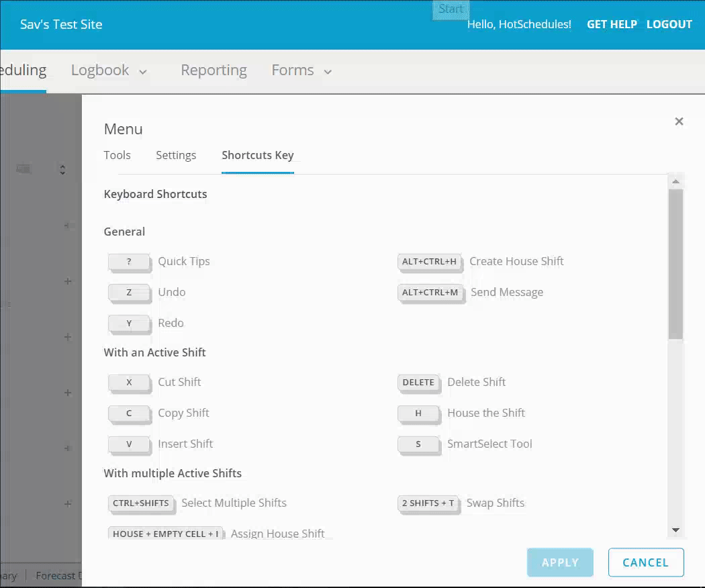Viewport: 705px width, 588px height.
Task: Click the House the Shift label
Action: tap(486, 413)
